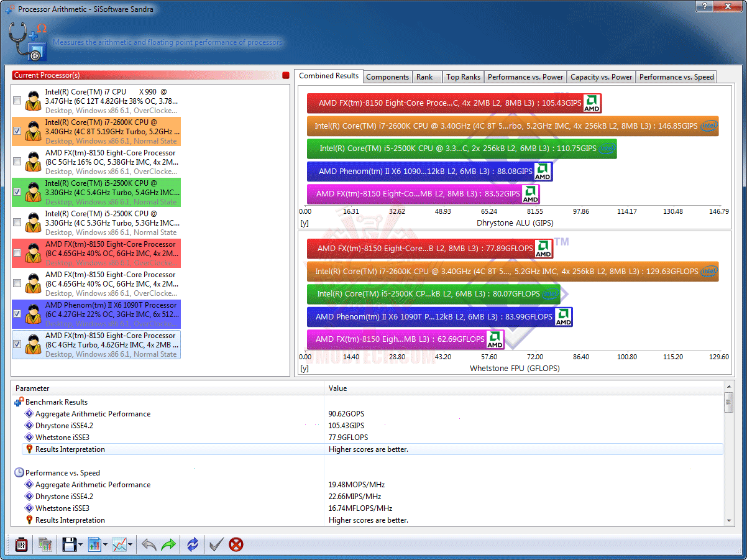Viewport: 747px width, 560px height.
Task: Click the user avatar icon beside Core i7 X 990
Action: (34, 101)
